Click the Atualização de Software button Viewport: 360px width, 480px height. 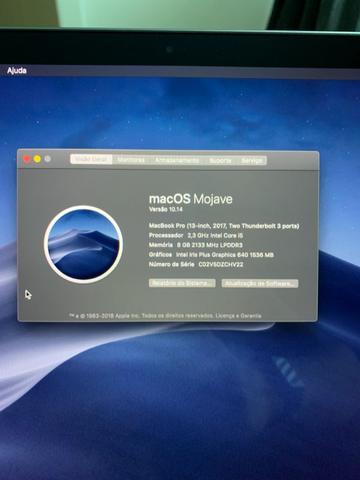[260, 283]
